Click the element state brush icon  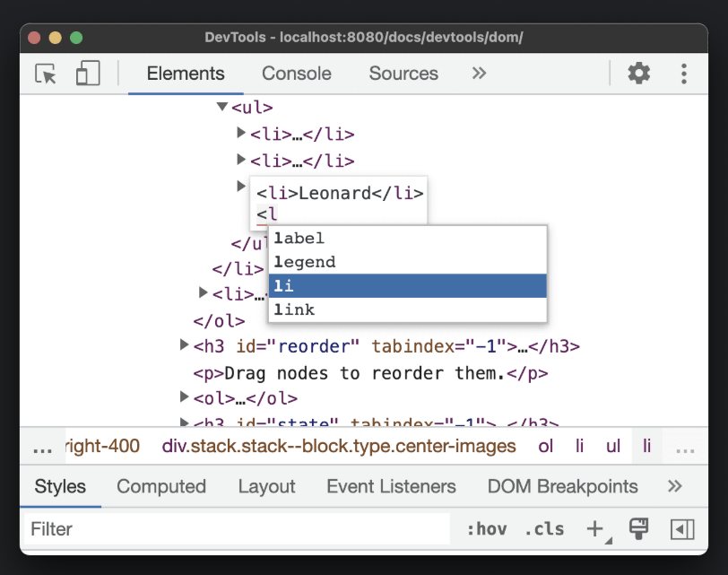(637, 529)
